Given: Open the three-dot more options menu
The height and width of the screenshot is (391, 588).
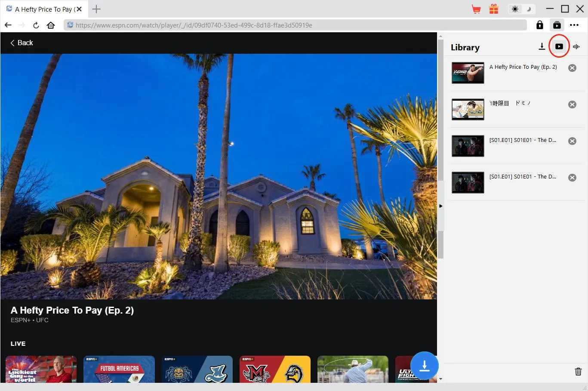Looking at the screenshot, I should click(x=574, y=25).
